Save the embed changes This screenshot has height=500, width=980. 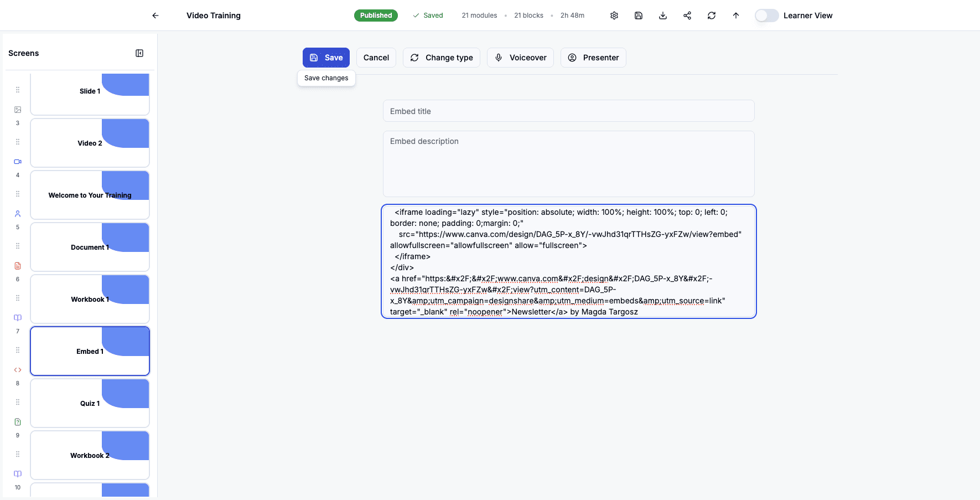pyautogui.click(x=326, y=57)
